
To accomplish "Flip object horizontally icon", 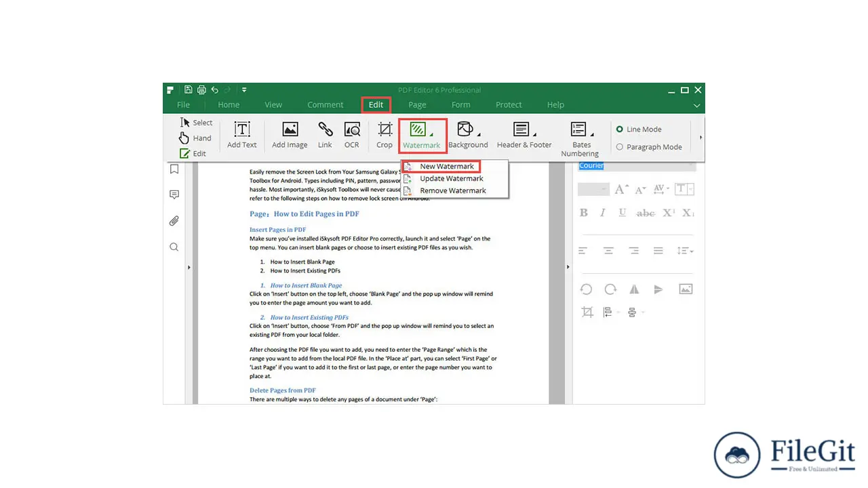I will [x=634, y=289].
